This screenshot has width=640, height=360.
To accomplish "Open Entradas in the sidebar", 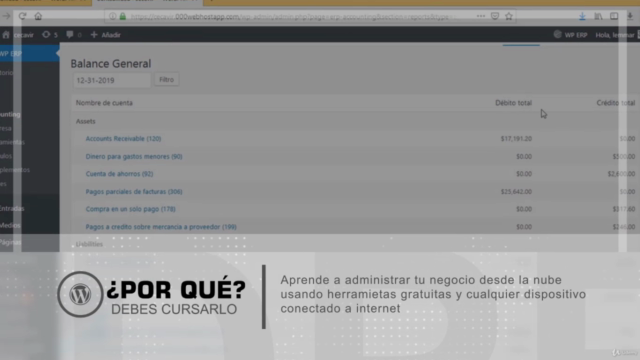I will [x=12, y=209].
